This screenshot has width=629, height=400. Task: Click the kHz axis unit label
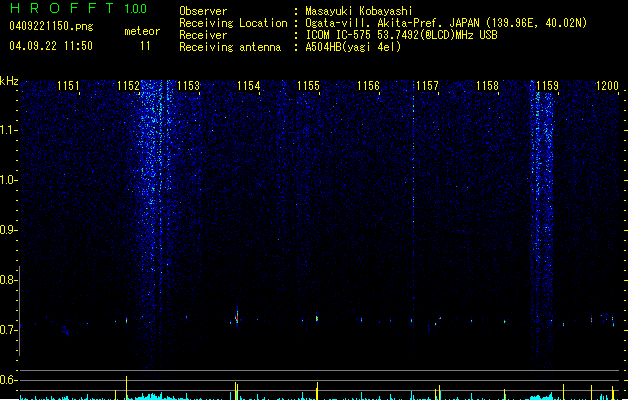tap(9, 81)
